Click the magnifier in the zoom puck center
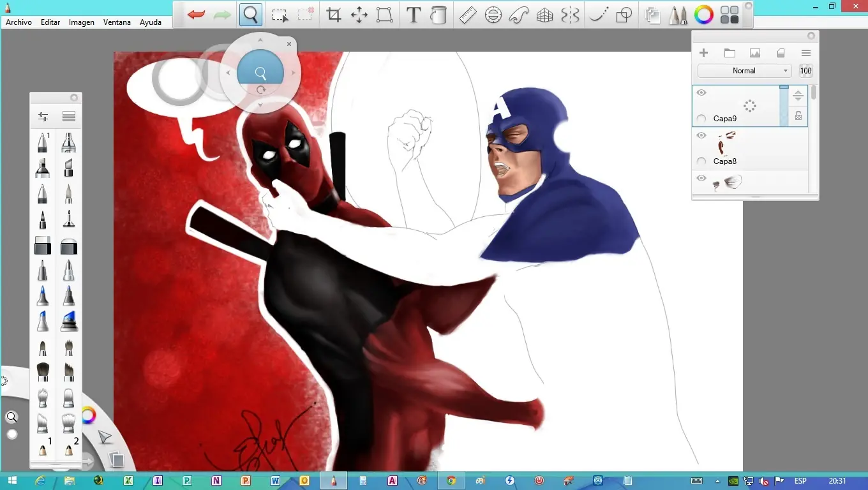The width and height of the screenshot is (868, 490). [260, 72]
